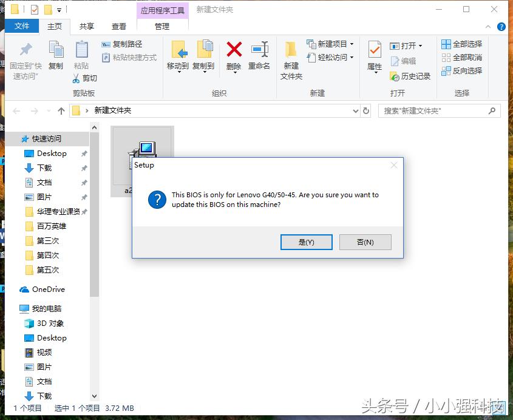Expand the address bar history dropdown
513x420 pixels.
[356, 111]
